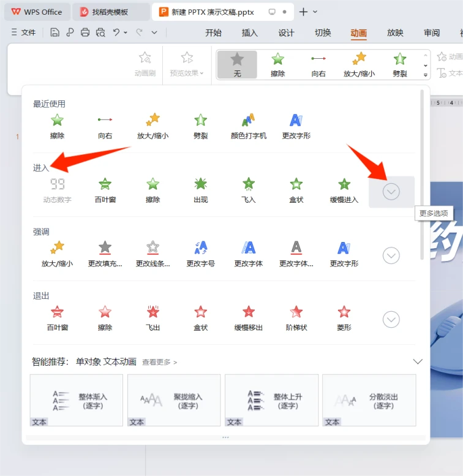The width and height of the screenshot is (463, 476).
Task: Apply the 更改填充 emphasis effect
Action: click(105, 253)
